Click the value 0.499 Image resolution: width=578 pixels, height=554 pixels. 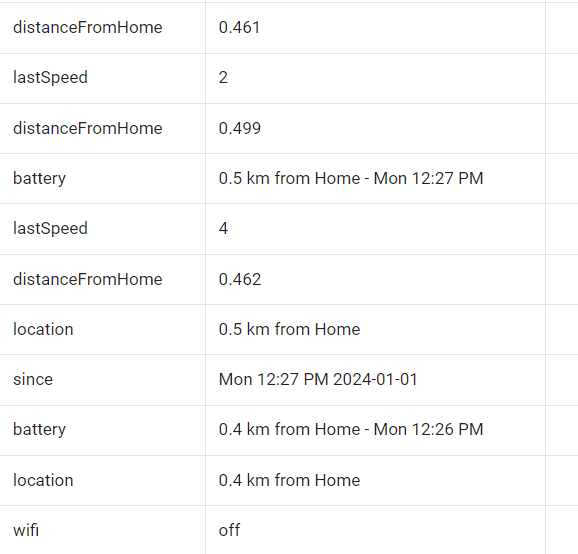(x=240, y=129)
